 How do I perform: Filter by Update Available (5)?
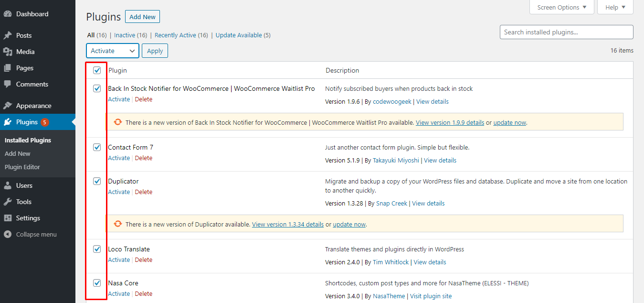tap(243, 35)
